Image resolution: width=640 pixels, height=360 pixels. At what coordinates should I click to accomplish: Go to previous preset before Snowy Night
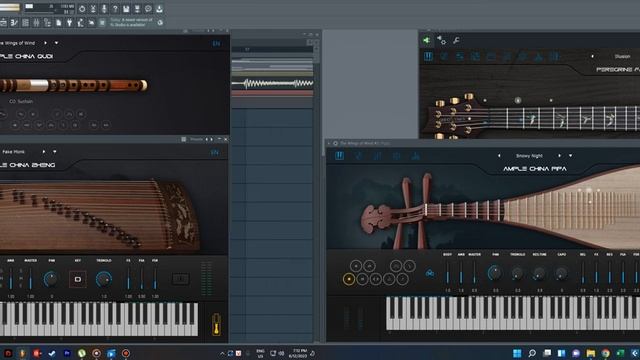point(499,156)
